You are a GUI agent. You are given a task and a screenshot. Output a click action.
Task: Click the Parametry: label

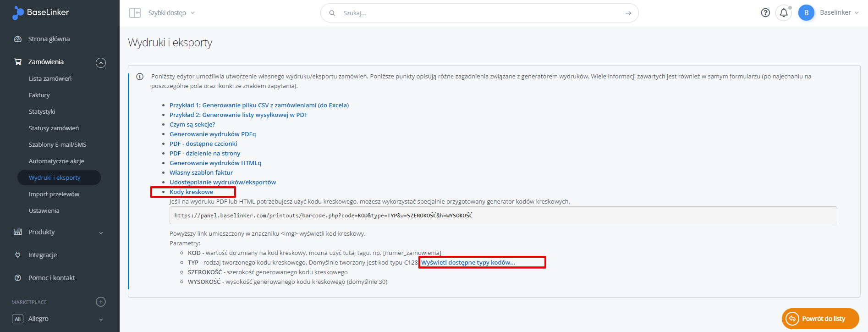[x=185, y=243]
